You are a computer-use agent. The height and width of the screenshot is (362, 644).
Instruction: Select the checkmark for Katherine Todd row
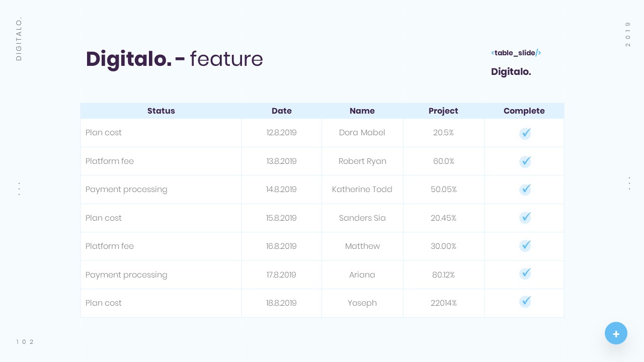[x=525, y=190]
